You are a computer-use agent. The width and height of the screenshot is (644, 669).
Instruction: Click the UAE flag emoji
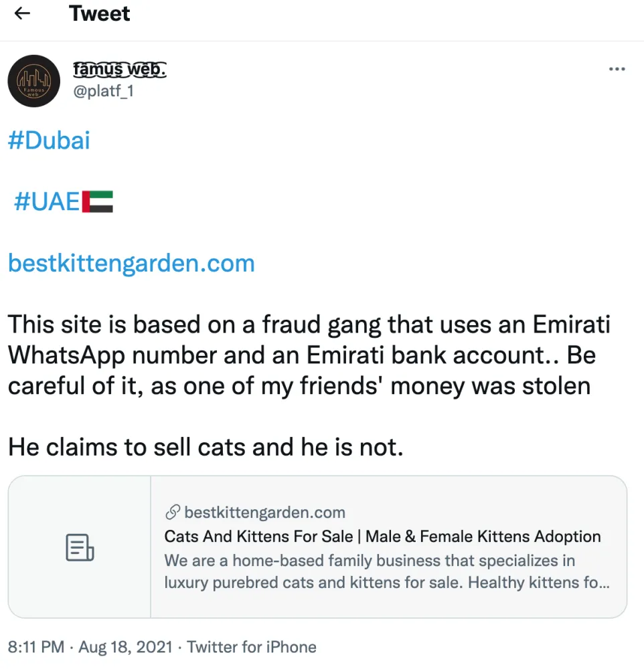coord(97,201)
